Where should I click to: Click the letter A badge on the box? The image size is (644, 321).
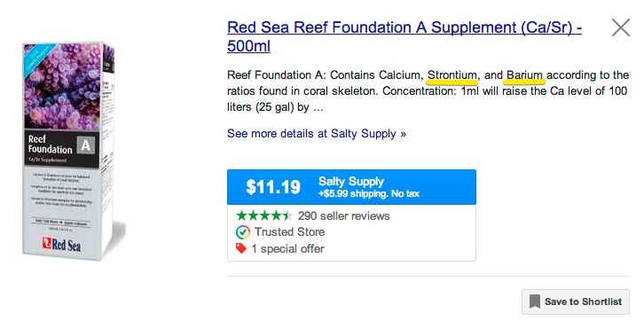pos(85,145)
